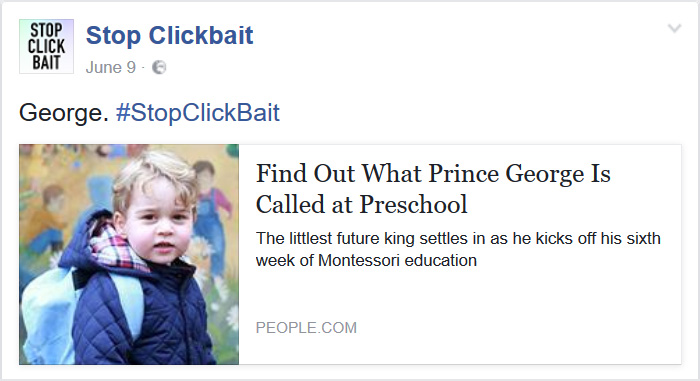Click the public globe privacy icon

click(159, 67)
